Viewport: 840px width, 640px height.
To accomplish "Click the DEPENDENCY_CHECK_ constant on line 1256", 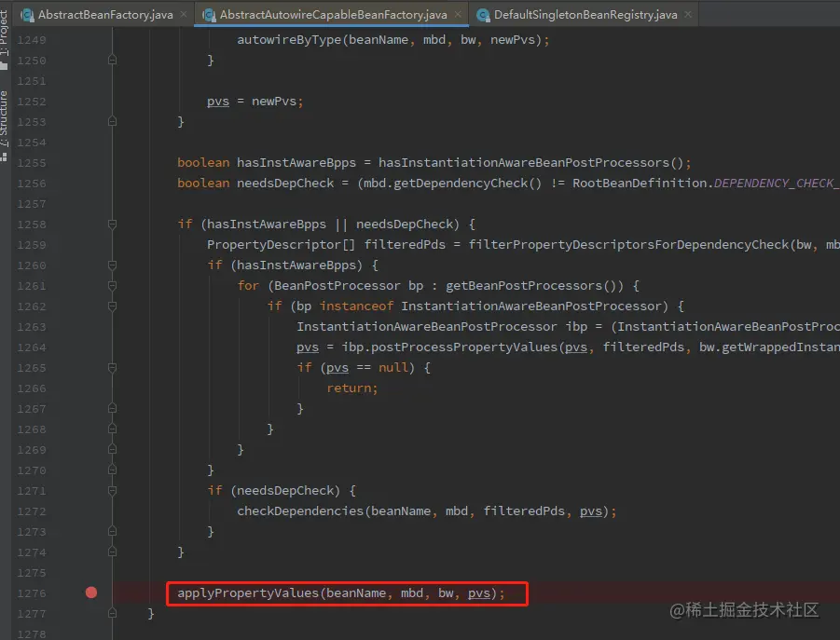I will (777, 183).
